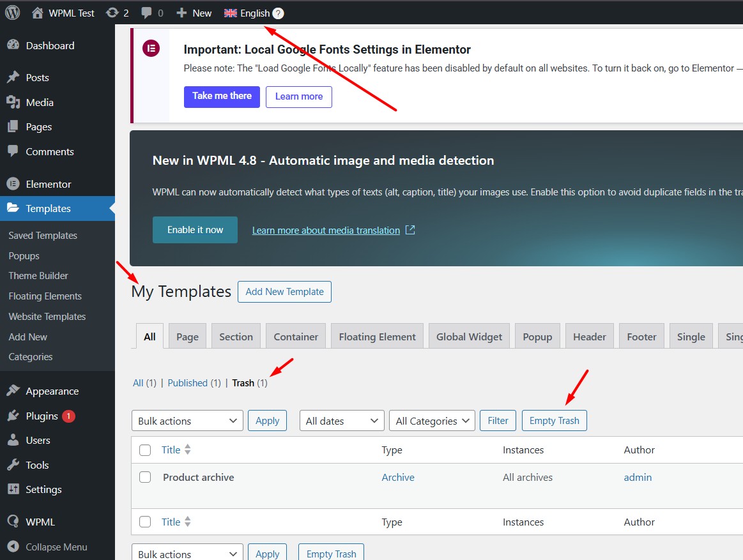Click the Users person icon
The height and width of the screenshot is (560, 743).
13,440
